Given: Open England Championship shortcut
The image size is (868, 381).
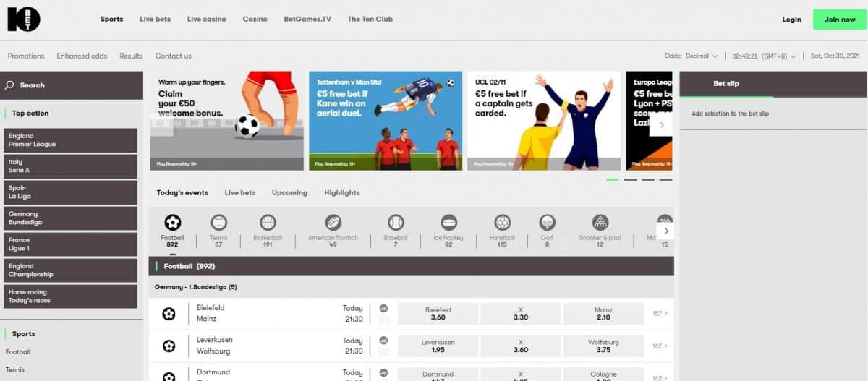Looking at the screenshot, I should tap(70, 270).
